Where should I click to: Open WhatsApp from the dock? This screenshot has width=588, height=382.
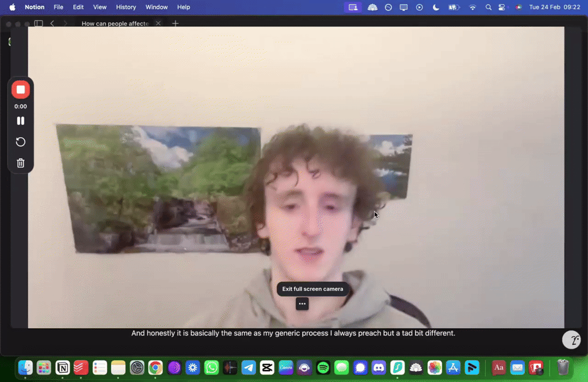[x=211, y=368]
